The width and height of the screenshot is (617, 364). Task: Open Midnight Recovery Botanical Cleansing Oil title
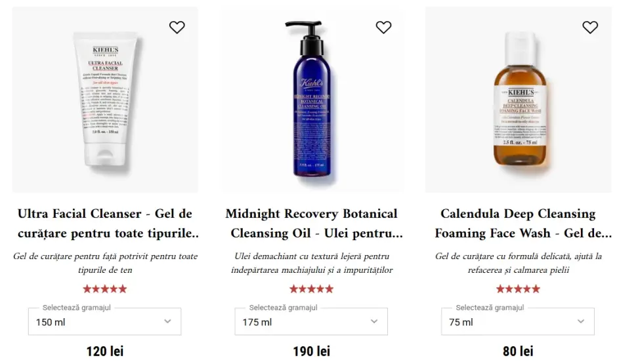coord(313,223)
